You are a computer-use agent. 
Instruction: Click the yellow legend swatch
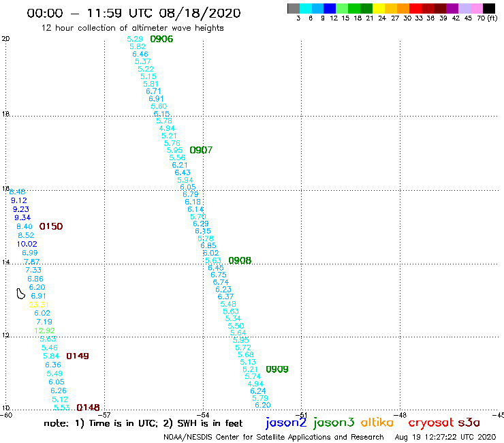379,8
